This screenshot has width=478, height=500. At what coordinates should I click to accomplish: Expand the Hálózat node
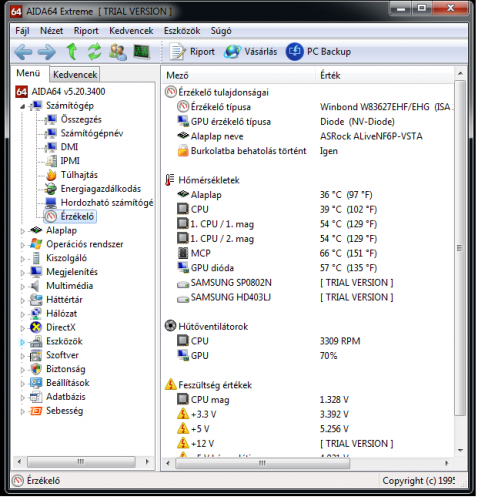(x=22, y=314)
